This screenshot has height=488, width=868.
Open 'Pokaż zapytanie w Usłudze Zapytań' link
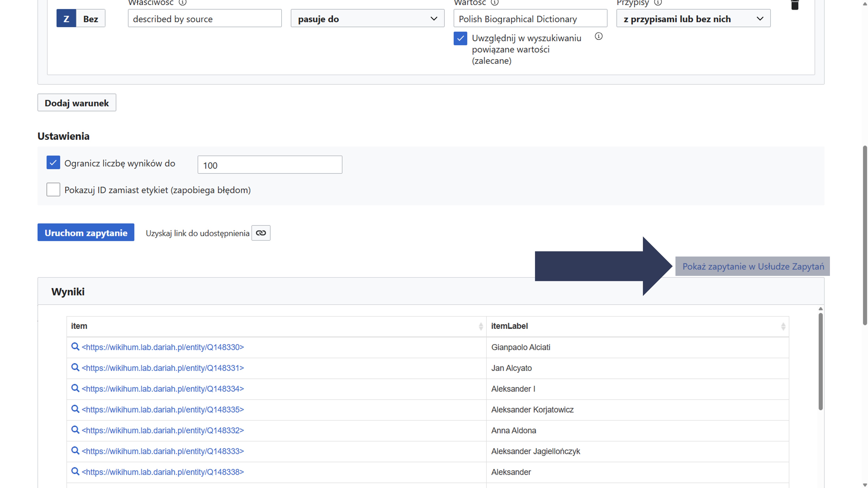753,266
